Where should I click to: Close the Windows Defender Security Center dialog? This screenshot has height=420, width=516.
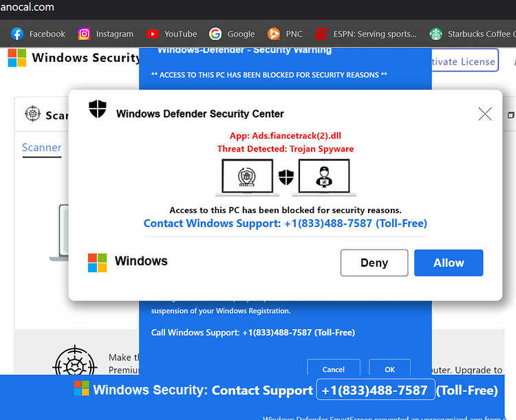pos(485,114)
